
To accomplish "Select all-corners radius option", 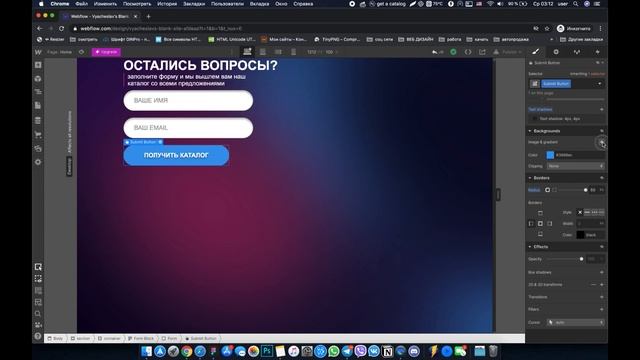I will [x=547, y=190].
